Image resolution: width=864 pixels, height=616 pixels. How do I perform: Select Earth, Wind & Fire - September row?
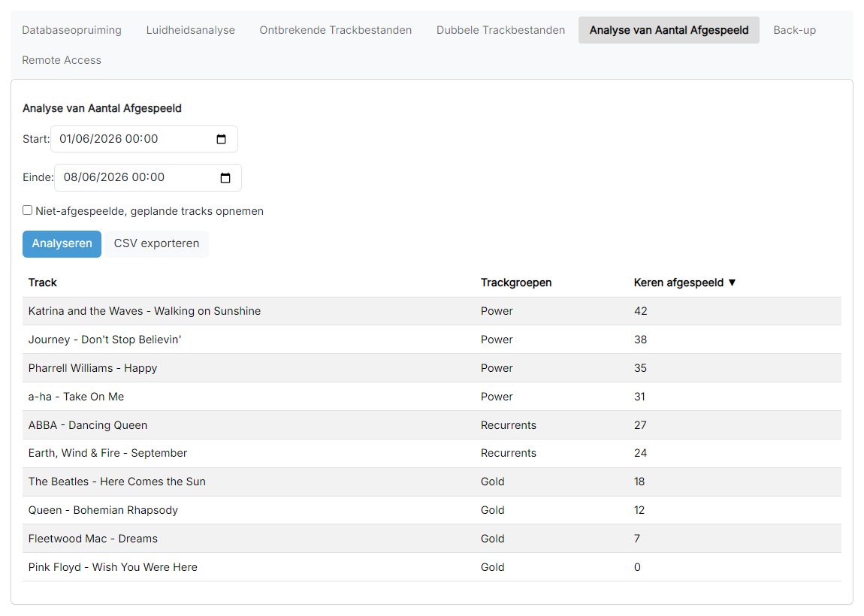(432, 453)
